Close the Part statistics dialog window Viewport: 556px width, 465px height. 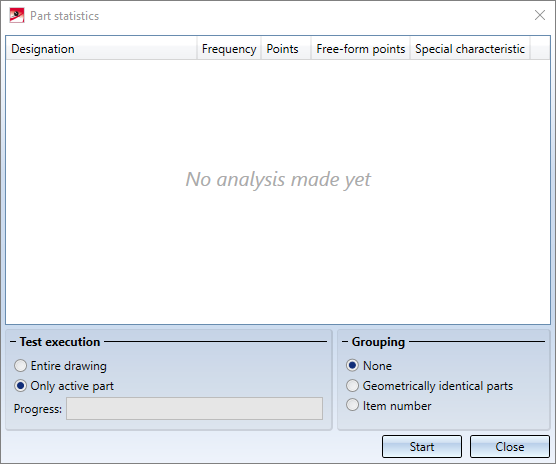(540, 15)
